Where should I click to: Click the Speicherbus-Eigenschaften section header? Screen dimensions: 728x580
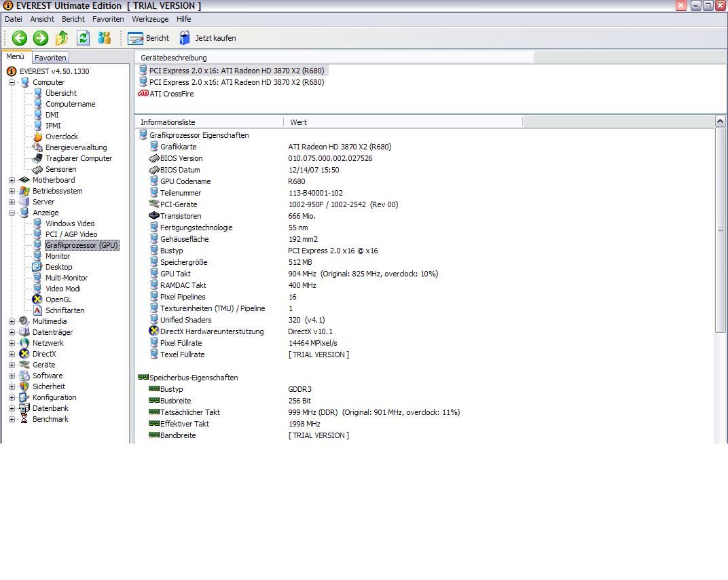click(194, 378)
